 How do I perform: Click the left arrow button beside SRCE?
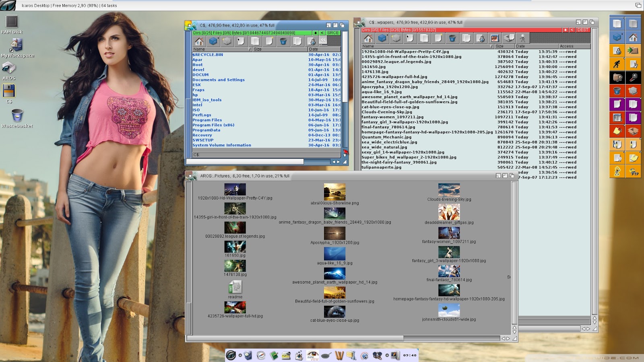coord(322,33)
